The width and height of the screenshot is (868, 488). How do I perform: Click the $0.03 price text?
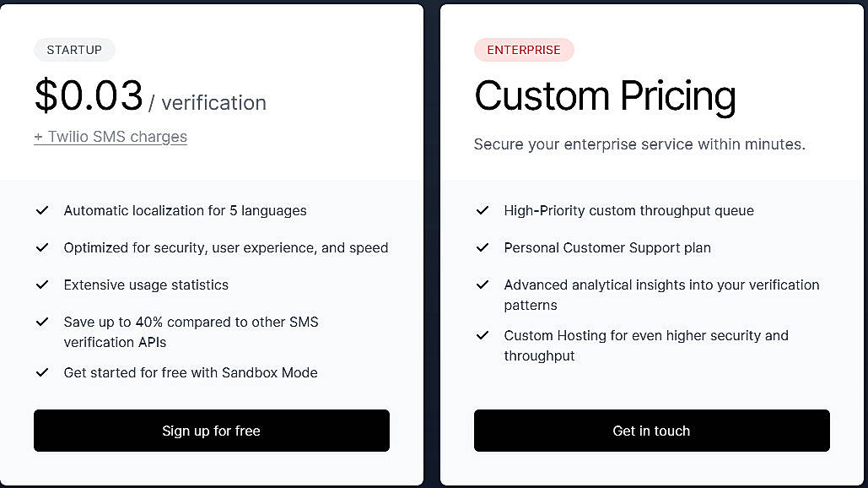coord(89,95)
